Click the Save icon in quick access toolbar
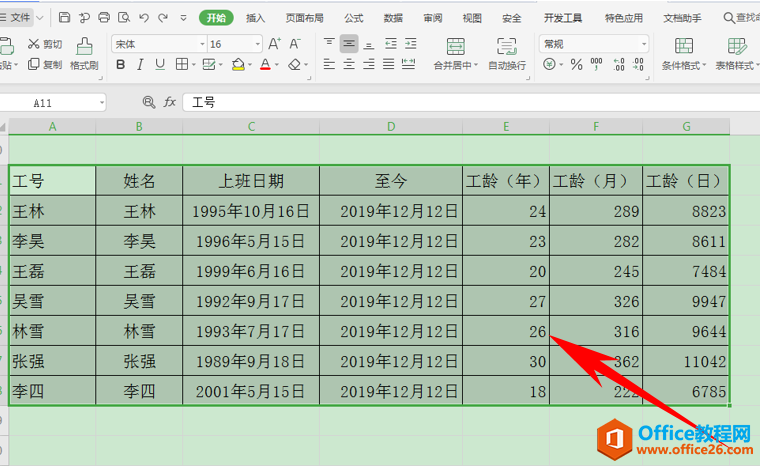The image size is (760, 467). [64, 18]
